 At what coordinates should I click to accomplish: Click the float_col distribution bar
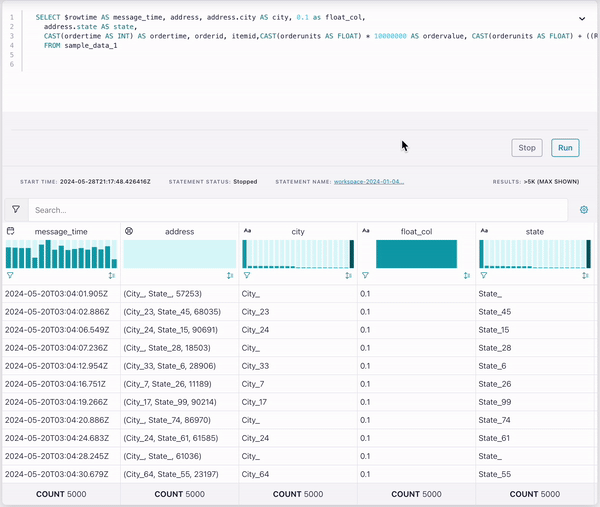click(x=416, y=254)
